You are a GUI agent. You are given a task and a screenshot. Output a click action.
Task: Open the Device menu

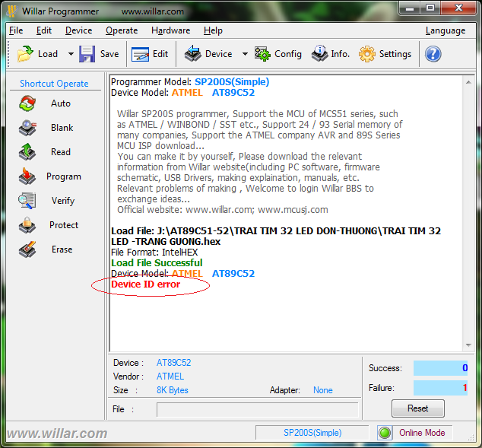pos(79,30)
